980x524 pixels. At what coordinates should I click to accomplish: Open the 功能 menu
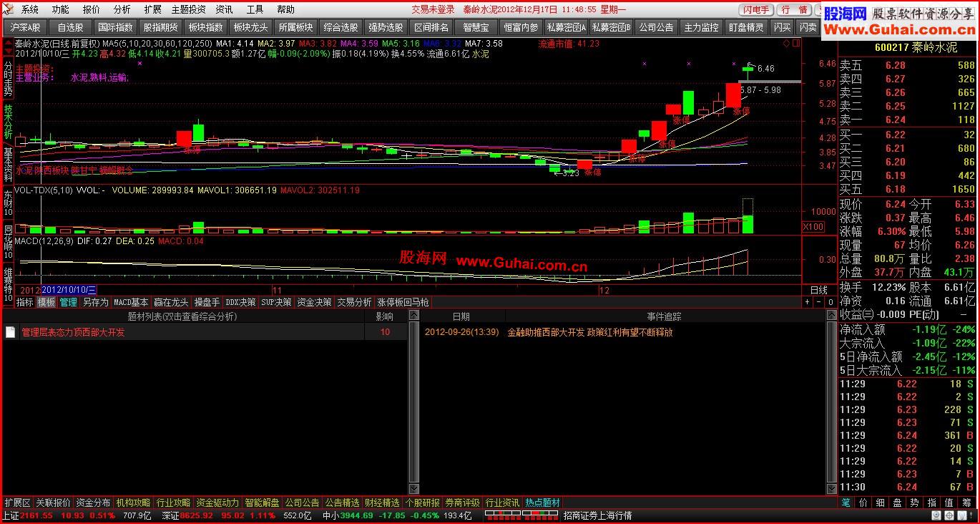pyautogui.click(x=60, y=9)
